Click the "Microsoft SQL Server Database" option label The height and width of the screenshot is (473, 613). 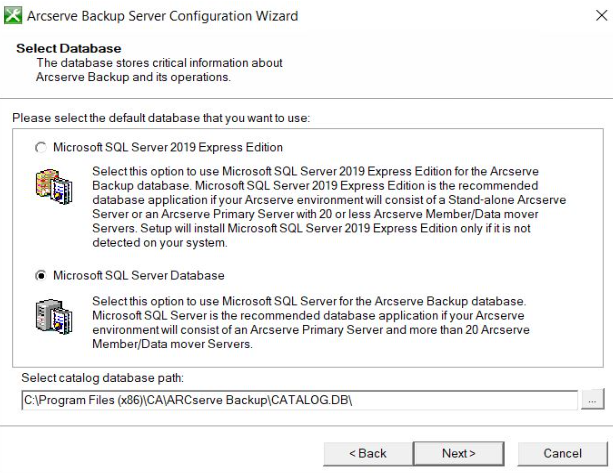click(139, 276)
